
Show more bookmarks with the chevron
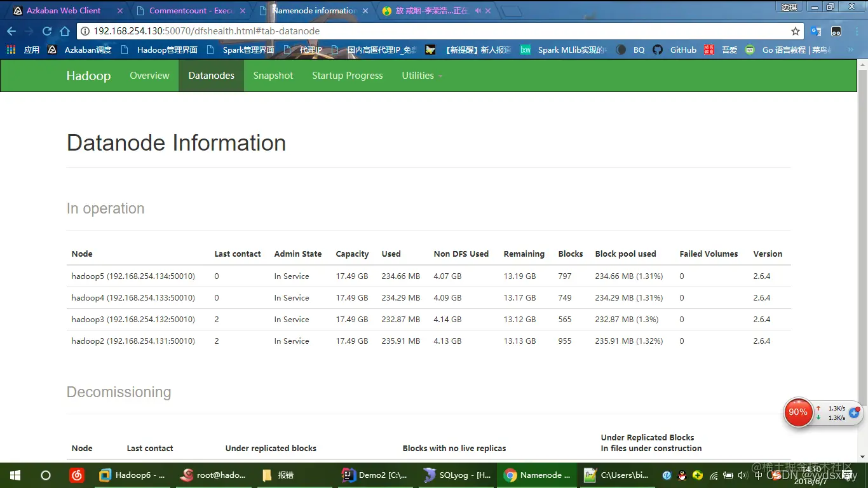tap(851, 50)
